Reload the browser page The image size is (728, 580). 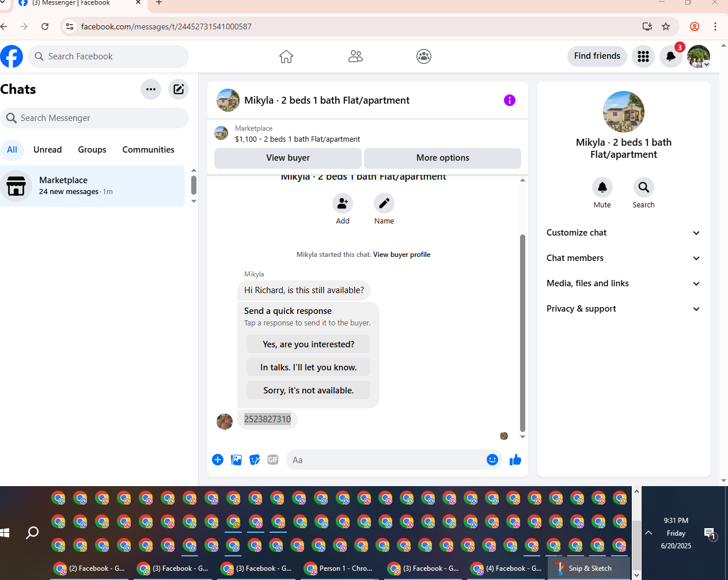coord(45,26)
